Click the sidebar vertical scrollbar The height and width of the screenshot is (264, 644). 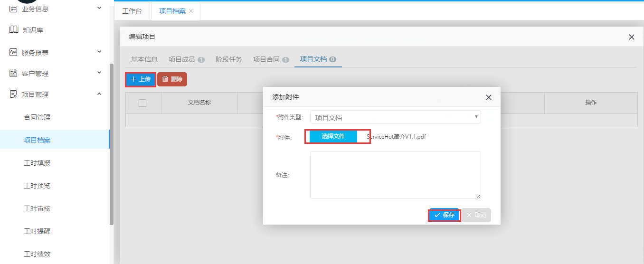112,142
